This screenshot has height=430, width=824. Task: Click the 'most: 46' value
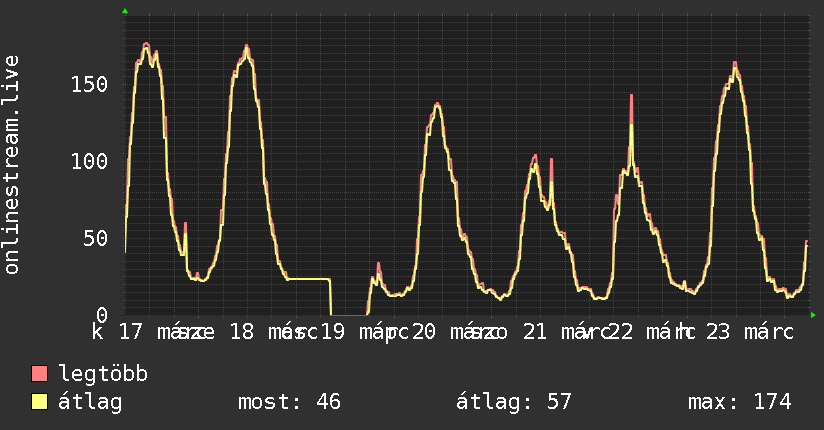[x=290, y=402]
